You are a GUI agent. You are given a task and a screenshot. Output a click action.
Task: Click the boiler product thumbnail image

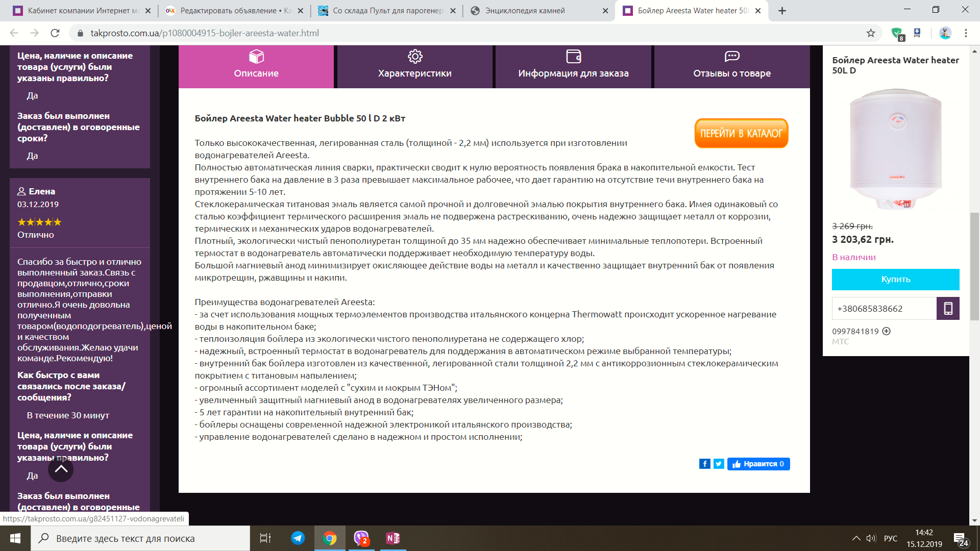click(895, 149)
